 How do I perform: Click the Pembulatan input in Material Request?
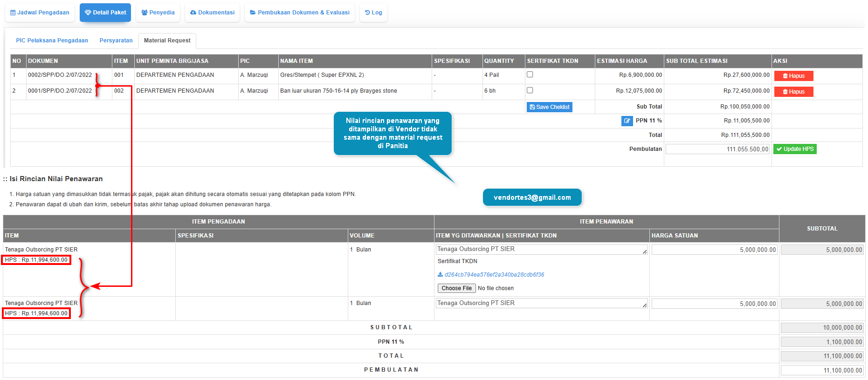717,149
